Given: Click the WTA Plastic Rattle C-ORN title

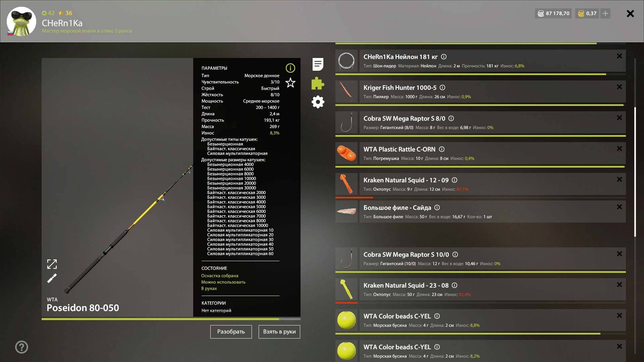Looking at the screenshot, I should point(399,149).
